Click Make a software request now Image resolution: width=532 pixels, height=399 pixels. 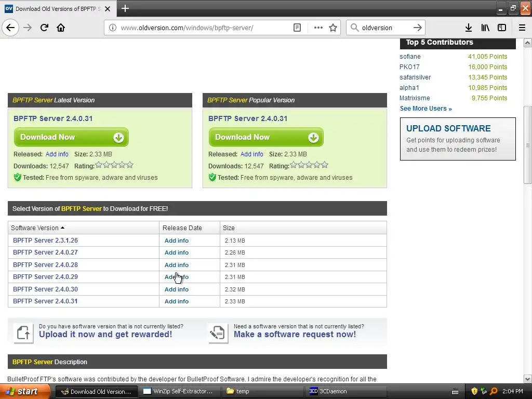[x=295, y=334]
